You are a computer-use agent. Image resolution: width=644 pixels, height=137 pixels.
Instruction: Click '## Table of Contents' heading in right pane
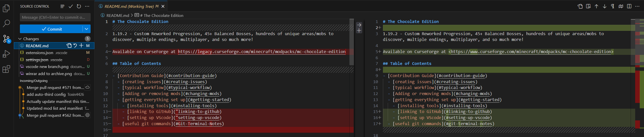(x=407, y=63)
